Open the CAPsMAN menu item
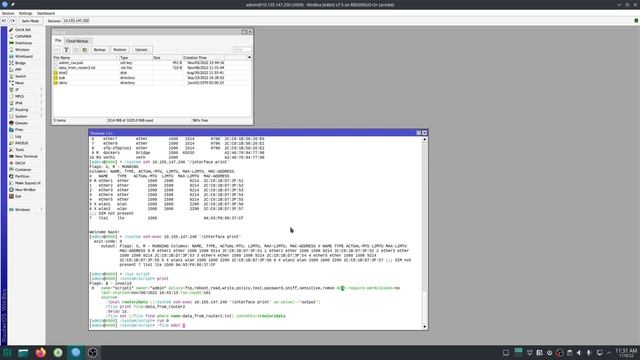Screen dimensions: 640x360 23,36
